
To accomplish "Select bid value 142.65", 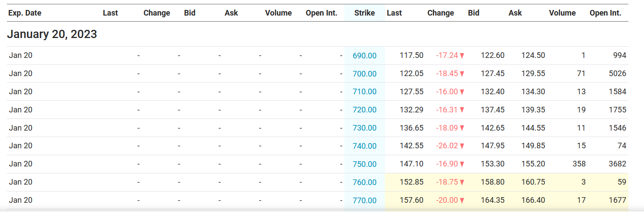I will pyautogui.click(x=493, y=128).
